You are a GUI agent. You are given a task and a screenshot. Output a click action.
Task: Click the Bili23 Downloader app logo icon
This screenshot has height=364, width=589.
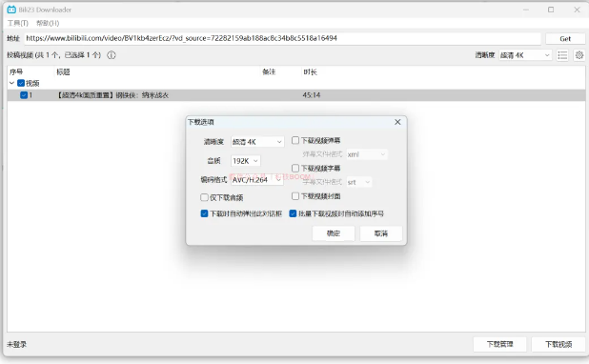point(11,10)
